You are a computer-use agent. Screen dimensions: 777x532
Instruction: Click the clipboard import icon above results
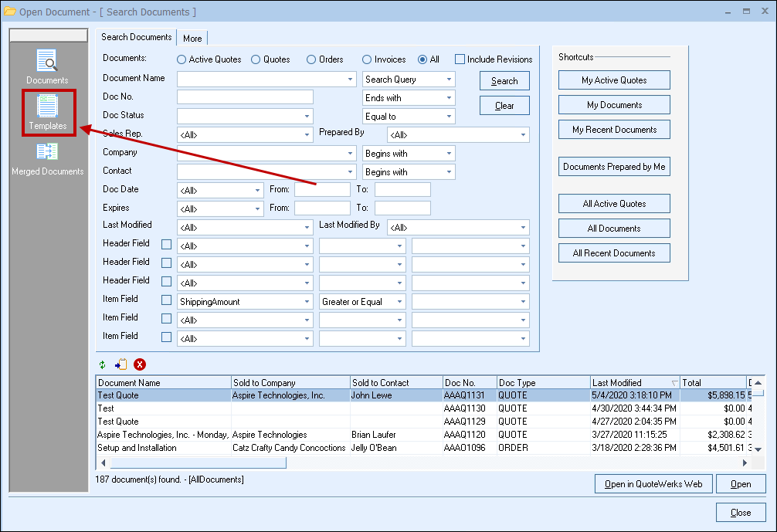120,364
